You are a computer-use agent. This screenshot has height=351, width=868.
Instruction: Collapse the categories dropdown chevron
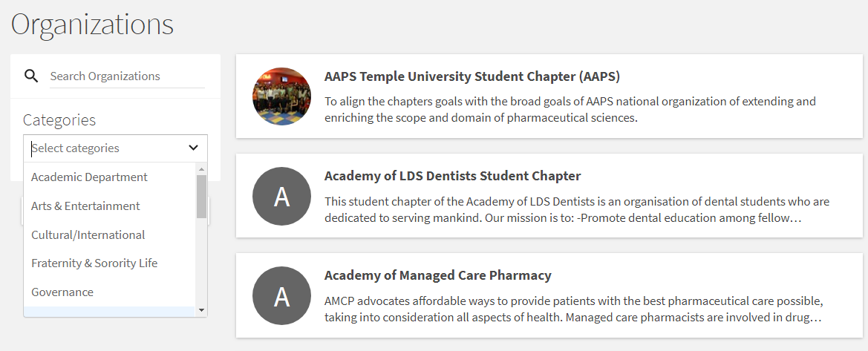[193, 148]
